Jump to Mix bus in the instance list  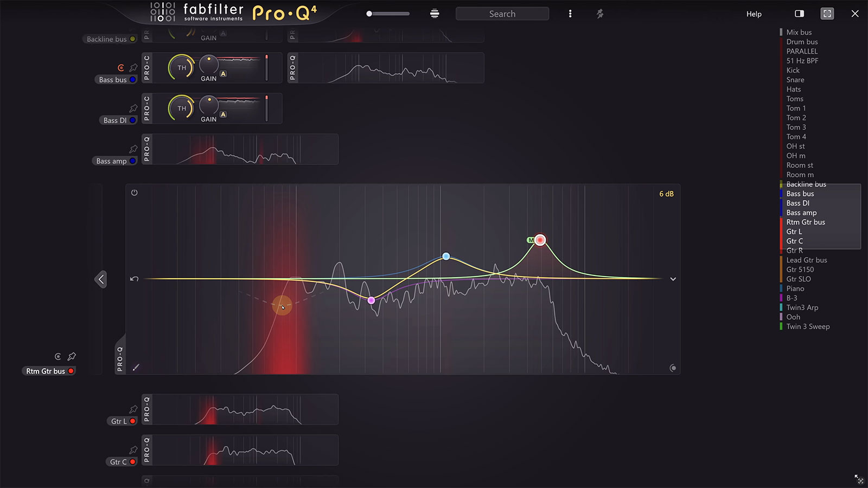tap(799, 33)
